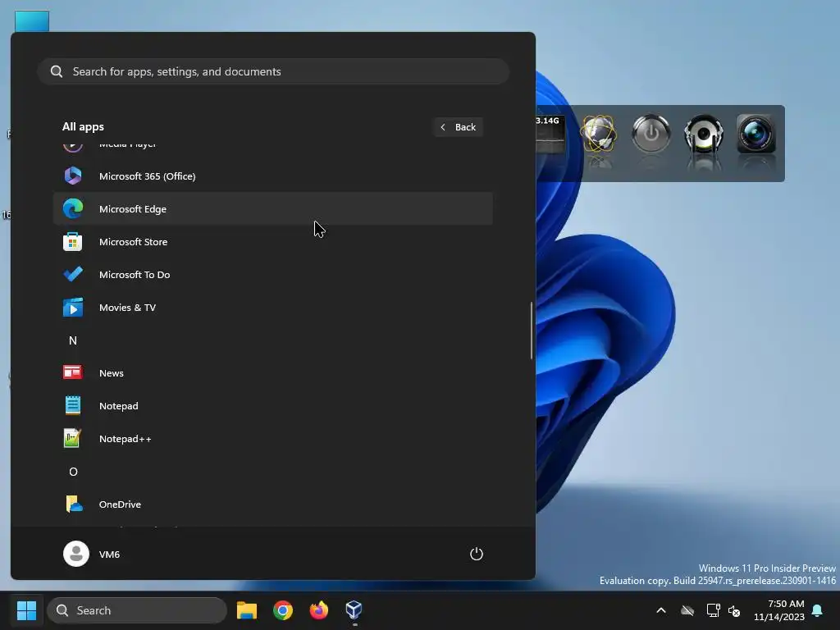Screen dimensions: 840x630
Task: Click the OneDrive cloud tray icon
Action: coord(687,610)
